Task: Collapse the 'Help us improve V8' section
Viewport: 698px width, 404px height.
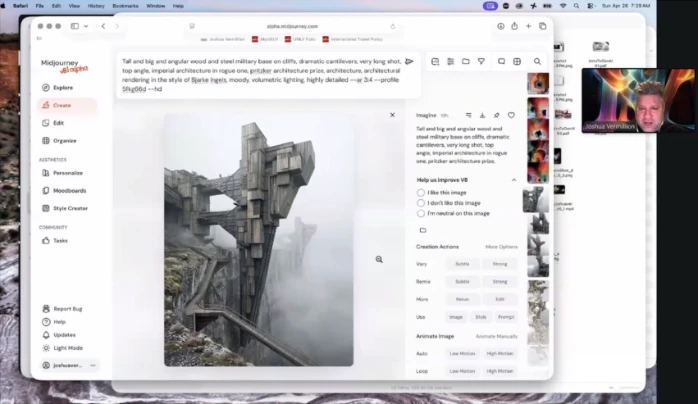Action: pos(514,180)
